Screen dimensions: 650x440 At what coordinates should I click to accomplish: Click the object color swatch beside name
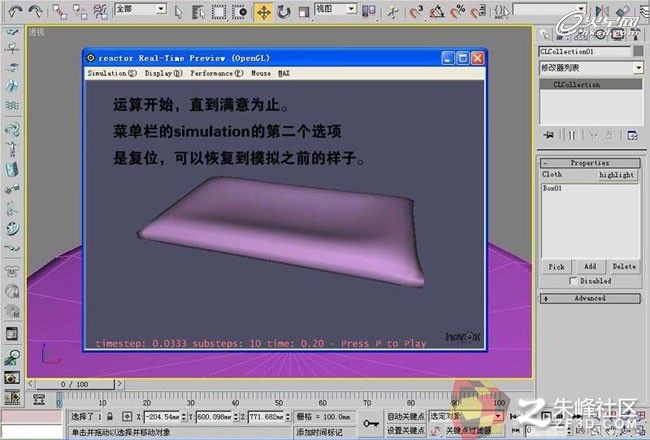[638, 51]
